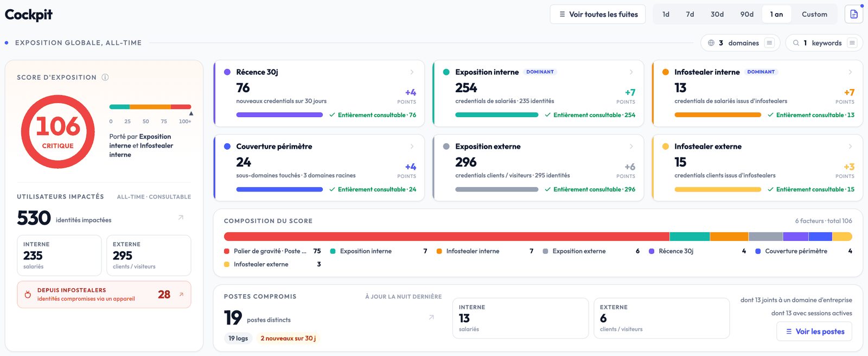This screenshot has height=356, width=868.
Task: Click Infostealer externe legend entry
Action: tap(272, 264)
